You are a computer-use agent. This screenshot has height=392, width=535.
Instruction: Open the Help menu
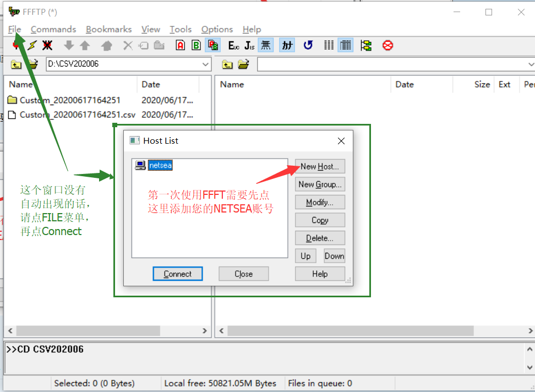252,29
